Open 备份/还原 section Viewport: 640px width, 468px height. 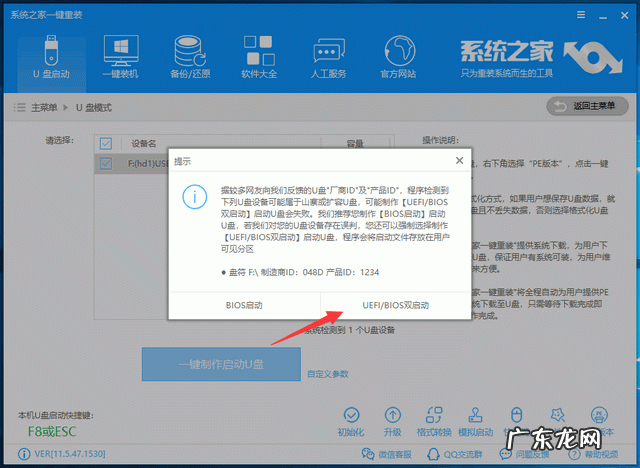[190, 57]
